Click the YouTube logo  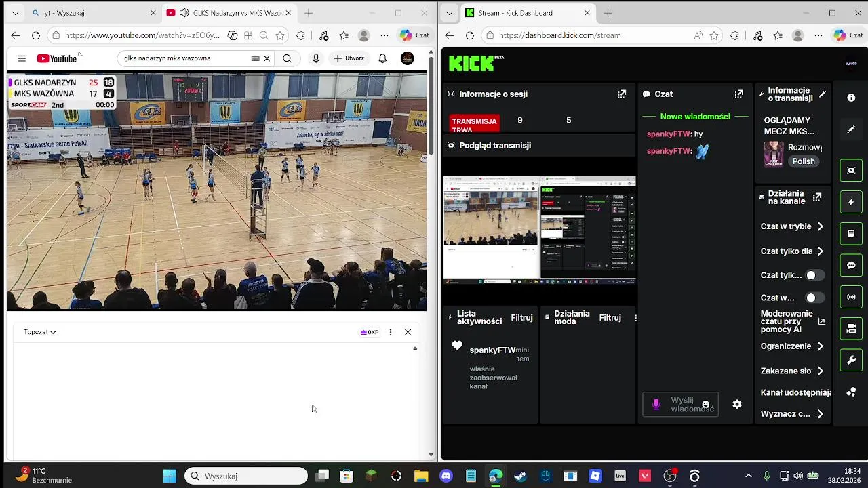[x=57, y=58]
